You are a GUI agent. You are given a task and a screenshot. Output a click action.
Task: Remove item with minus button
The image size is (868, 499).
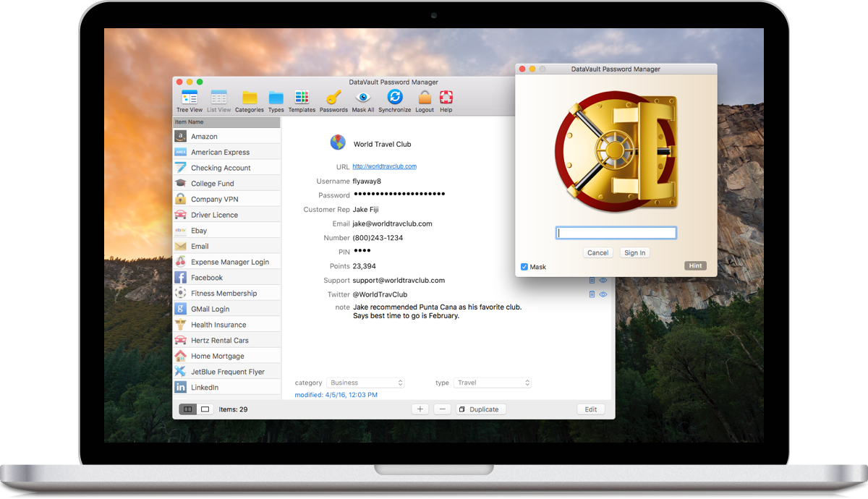tap(443, 409)
